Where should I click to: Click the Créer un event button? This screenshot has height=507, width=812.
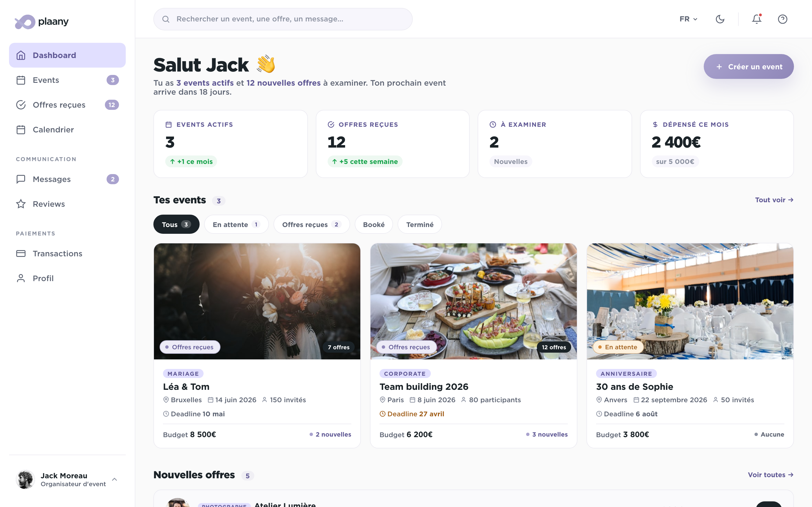(749, 66)
